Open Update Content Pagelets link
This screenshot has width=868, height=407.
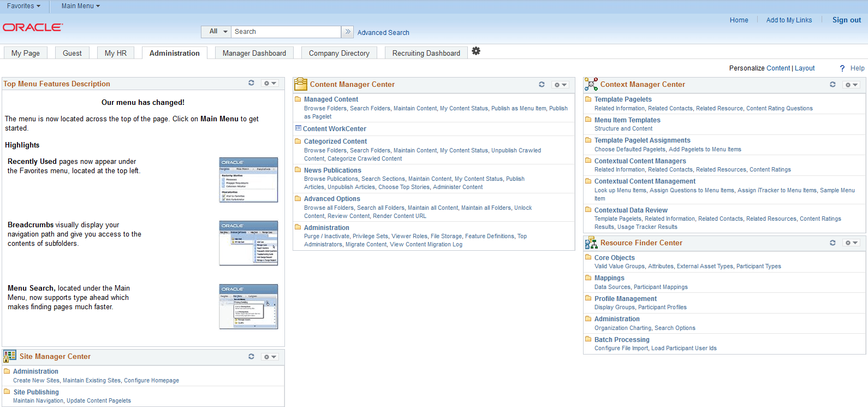(99, 400)
